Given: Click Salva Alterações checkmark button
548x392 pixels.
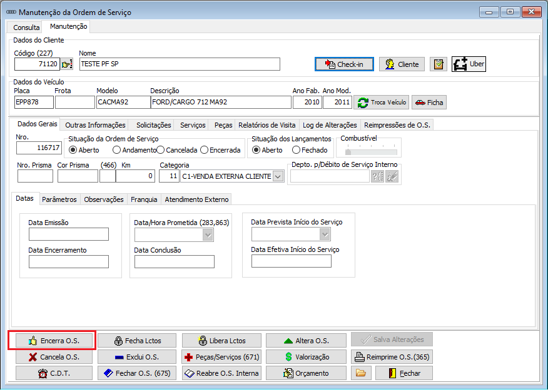Looking at the screenshot, I should point(392,339).
